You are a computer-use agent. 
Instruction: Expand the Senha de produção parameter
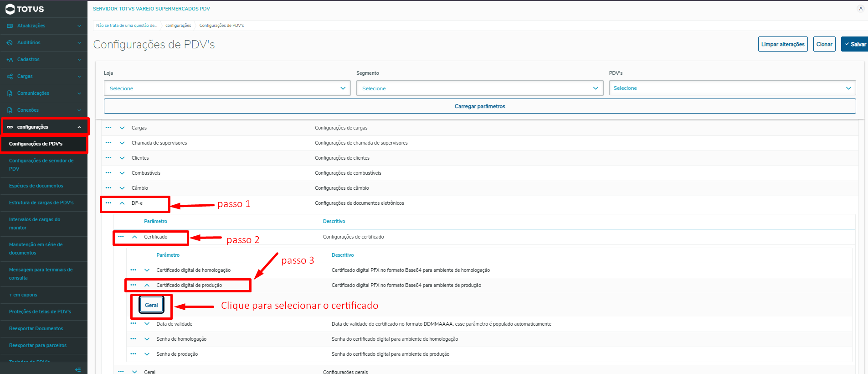point(147,354)
